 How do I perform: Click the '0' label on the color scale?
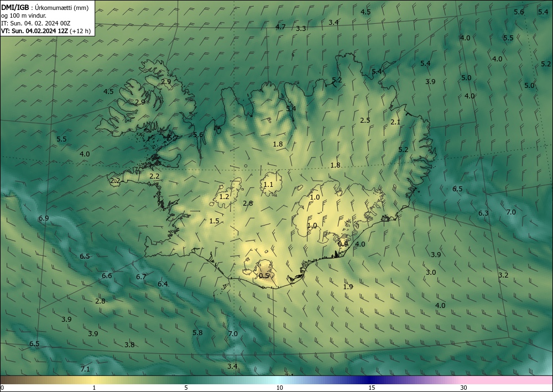[x=2, y=388]
